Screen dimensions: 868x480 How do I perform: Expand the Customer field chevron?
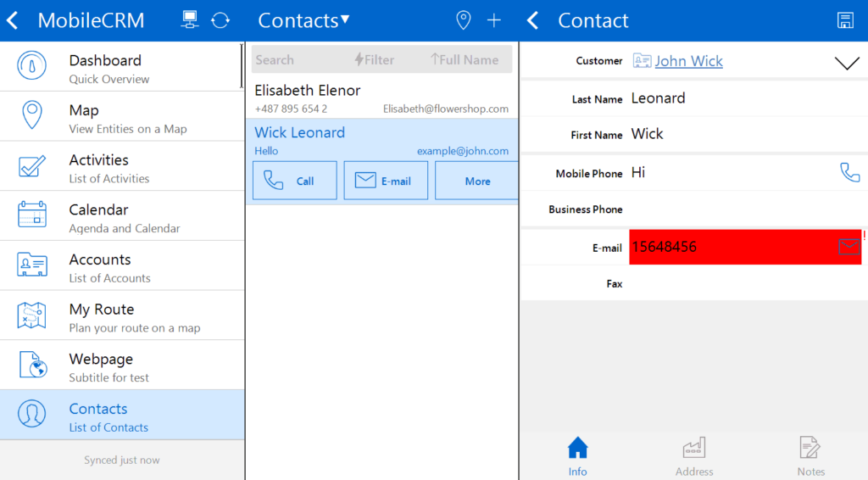point(847,63)
